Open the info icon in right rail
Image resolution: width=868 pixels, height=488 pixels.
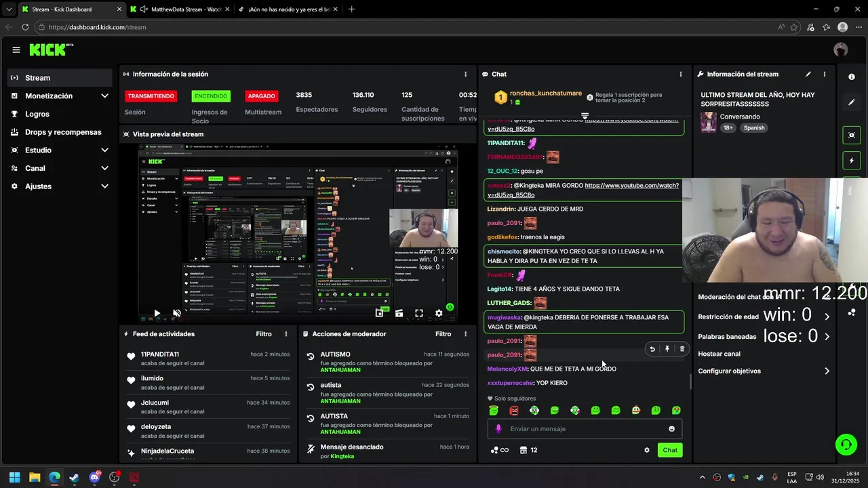pos(852,77)
